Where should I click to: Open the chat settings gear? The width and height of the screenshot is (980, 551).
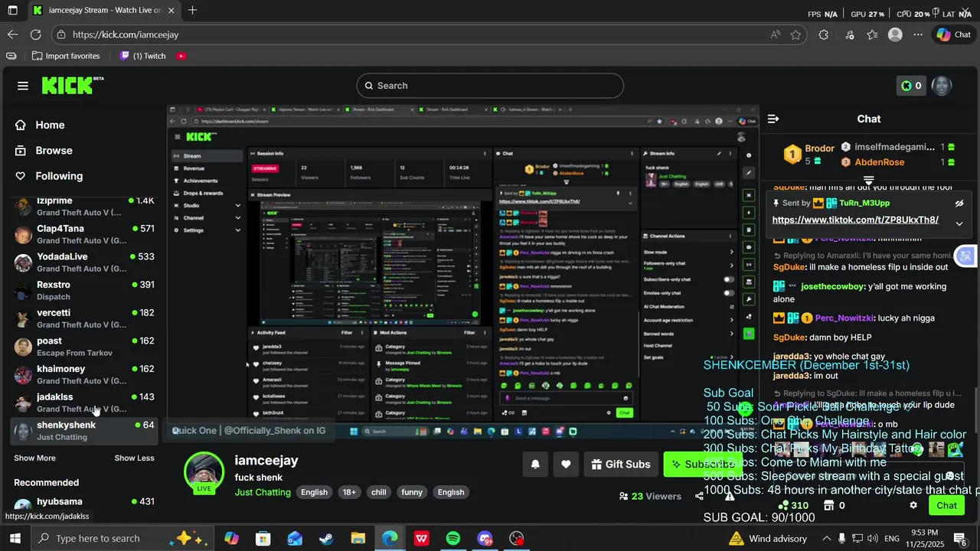(913, 505)
